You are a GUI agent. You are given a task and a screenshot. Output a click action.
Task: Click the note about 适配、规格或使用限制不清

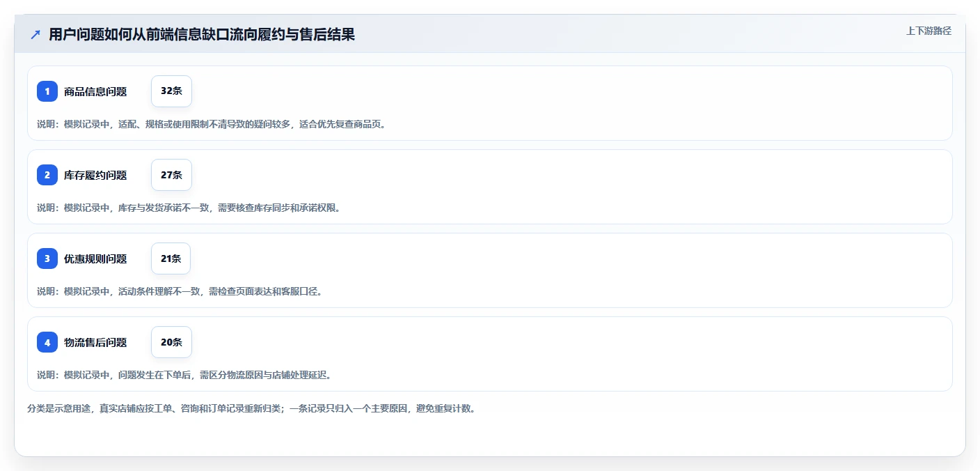point(211,124)
